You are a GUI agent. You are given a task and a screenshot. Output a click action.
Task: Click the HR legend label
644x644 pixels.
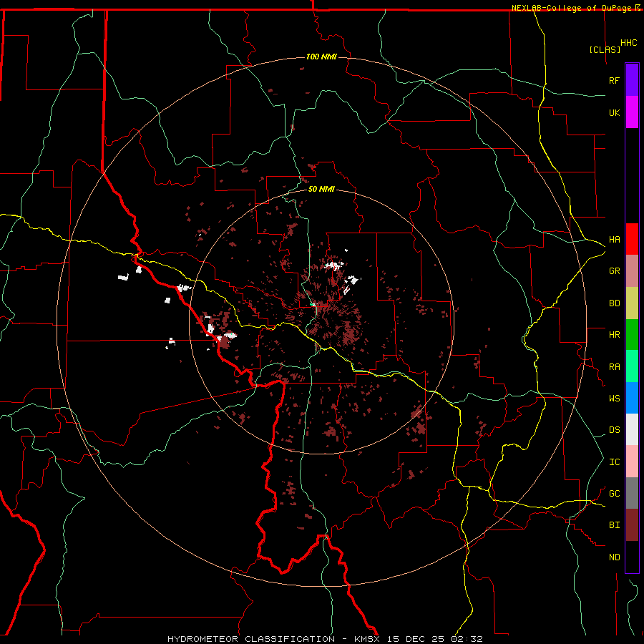coord(614,335)
